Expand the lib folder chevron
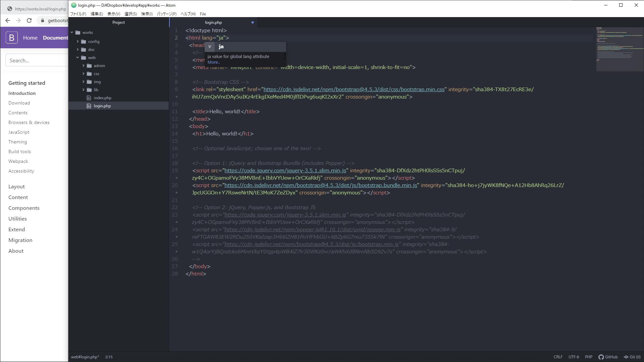644x362 pixels. [x=83, y=90]
